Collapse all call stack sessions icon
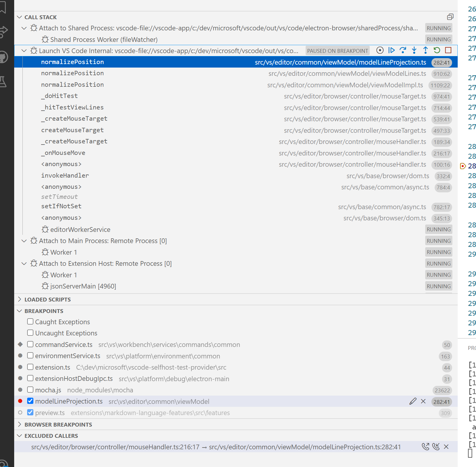This screenshot has height=467, width=476. pyautogui.click(x=450, y=17)
